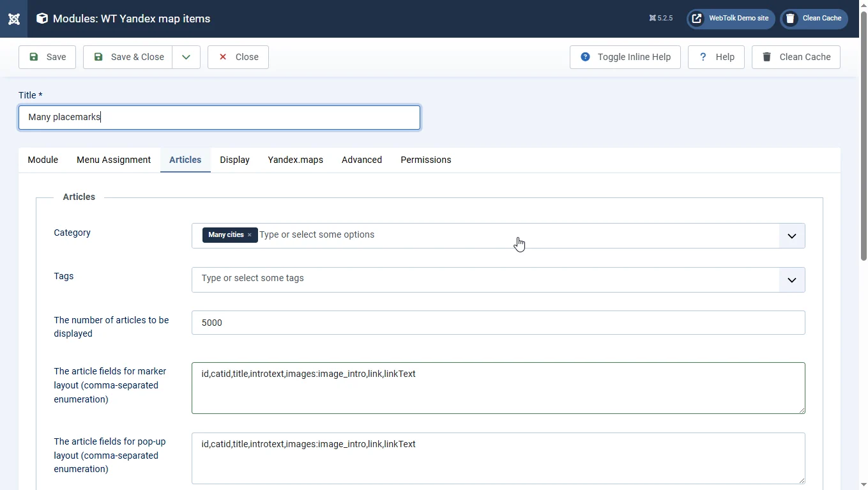Open the Permissions tab

pyautogui.click(x=426, y=160)
